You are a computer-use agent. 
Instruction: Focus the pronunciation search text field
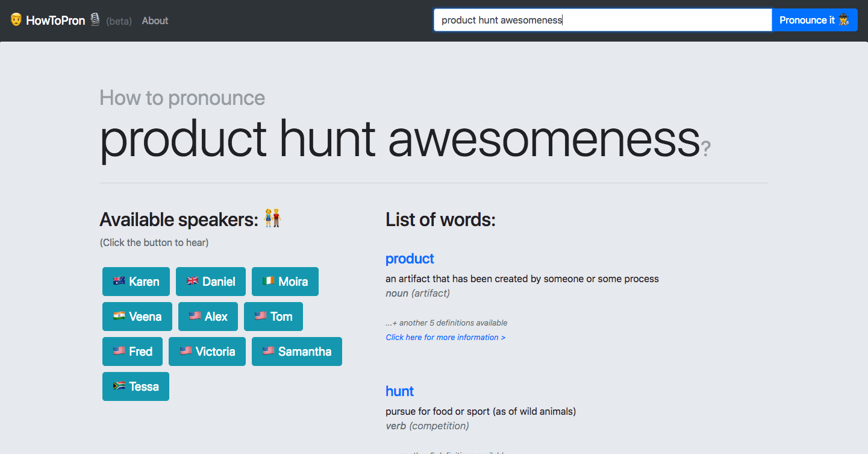[602, 20]
